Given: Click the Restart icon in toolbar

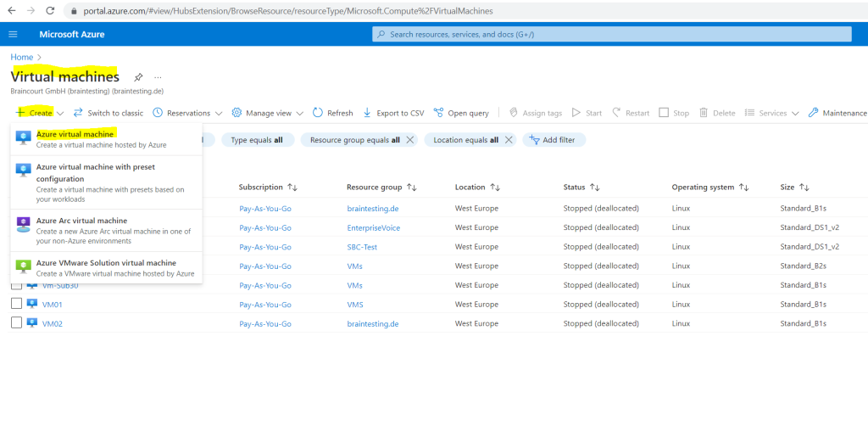Looking at the screenshot, I should pyautogui.click(x=616, y=113).
